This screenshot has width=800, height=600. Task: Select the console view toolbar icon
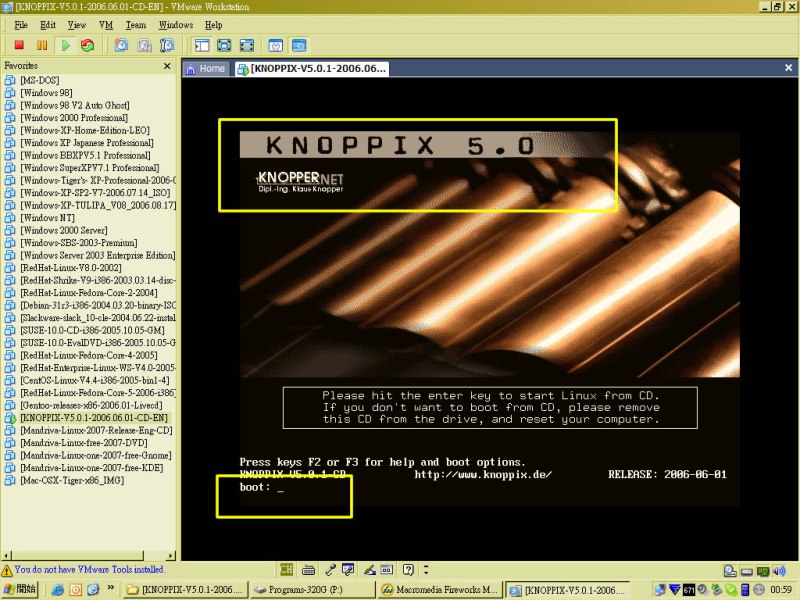pyautogui.click(x=299, y=45)
